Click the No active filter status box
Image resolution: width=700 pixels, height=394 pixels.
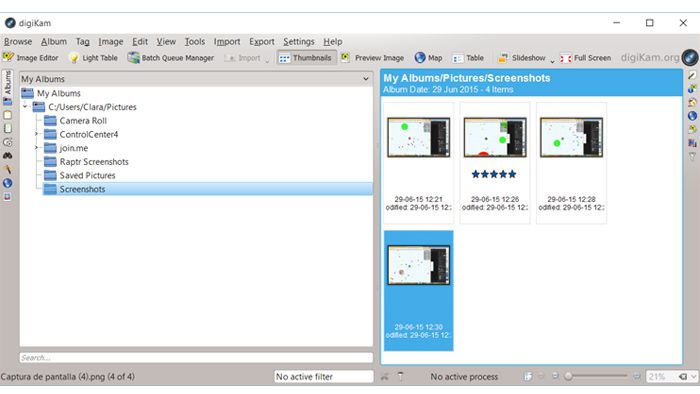(324, 377)
